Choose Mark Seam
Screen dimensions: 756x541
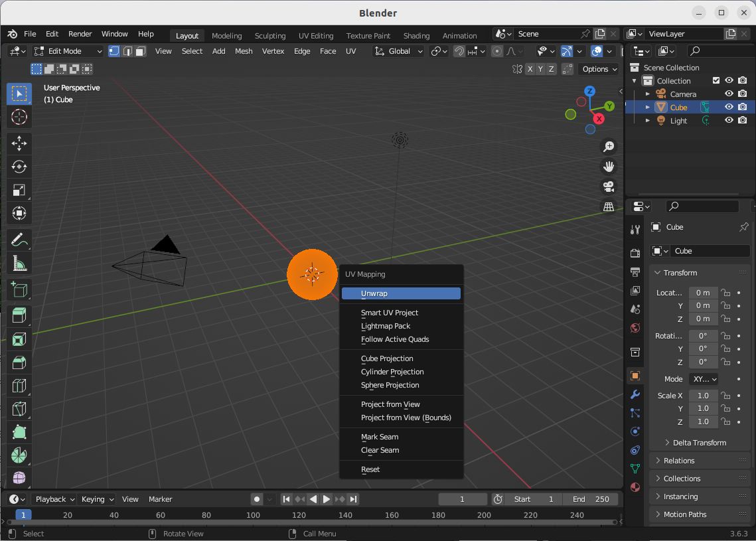pyautogui.click(x=401, y=437)
